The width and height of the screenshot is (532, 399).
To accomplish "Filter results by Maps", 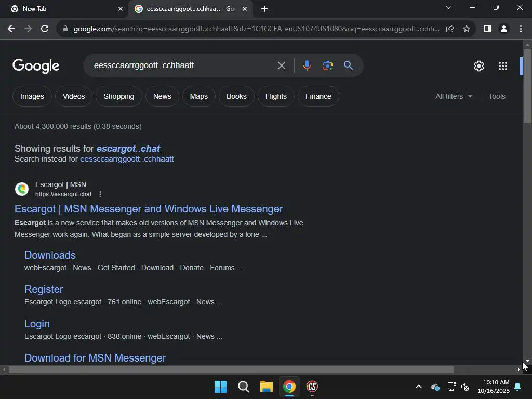I will point(199,96).
